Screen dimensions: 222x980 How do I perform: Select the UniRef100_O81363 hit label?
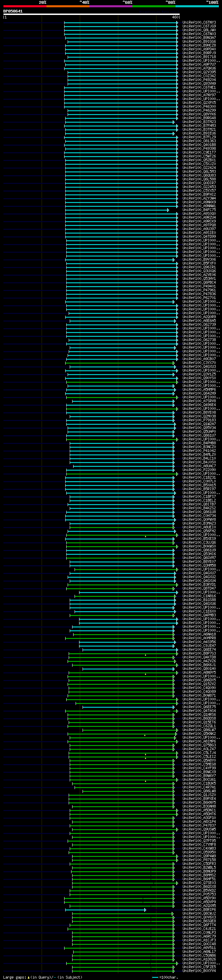tap(199, 141)
